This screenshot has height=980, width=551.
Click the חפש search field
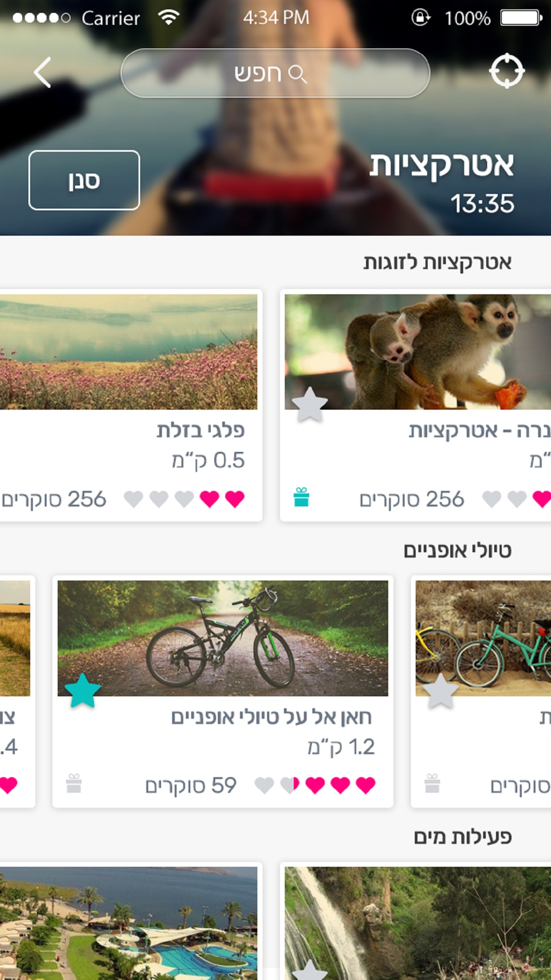[275, 73]
